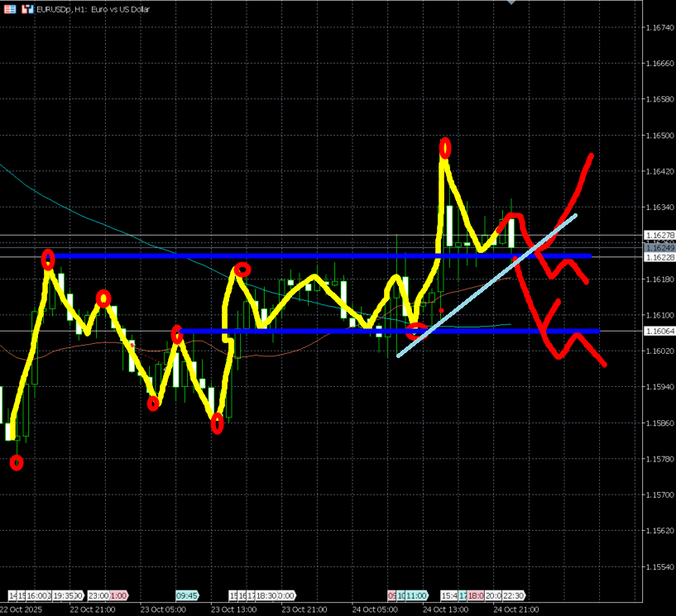Click the 16:00 event marker on timeline
The height and width of the screenshot is (616, 676).
(36, 595)
